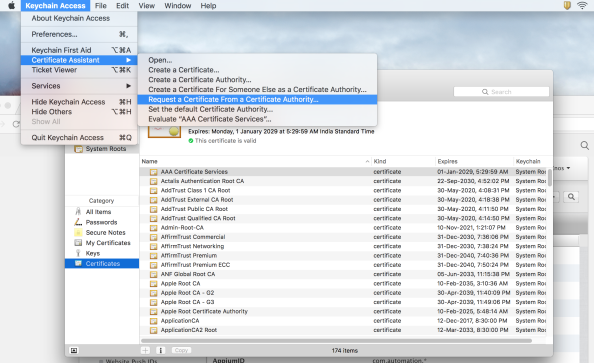The height and width of the screenshot is (363, 594).
Task: Select the My Certificates category label
Action: click(x=108, y=243)
